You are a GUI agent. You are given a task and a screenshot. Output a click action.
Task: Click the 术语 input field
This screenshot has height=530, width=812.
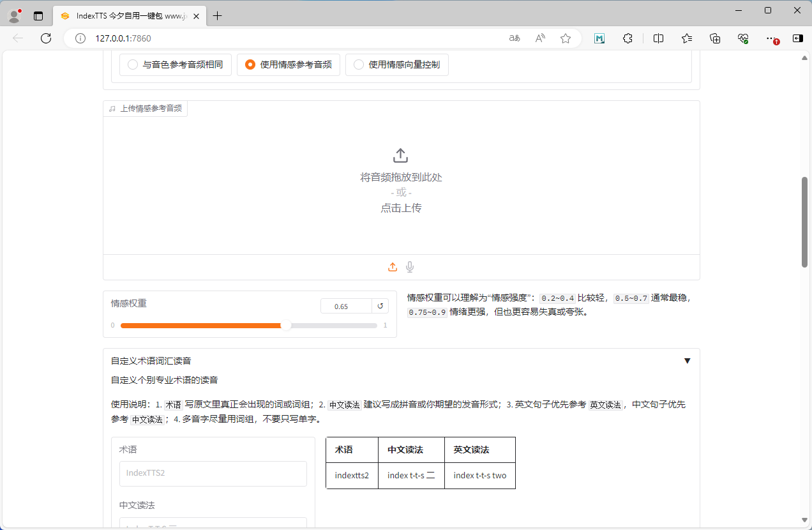click(213, 473)
